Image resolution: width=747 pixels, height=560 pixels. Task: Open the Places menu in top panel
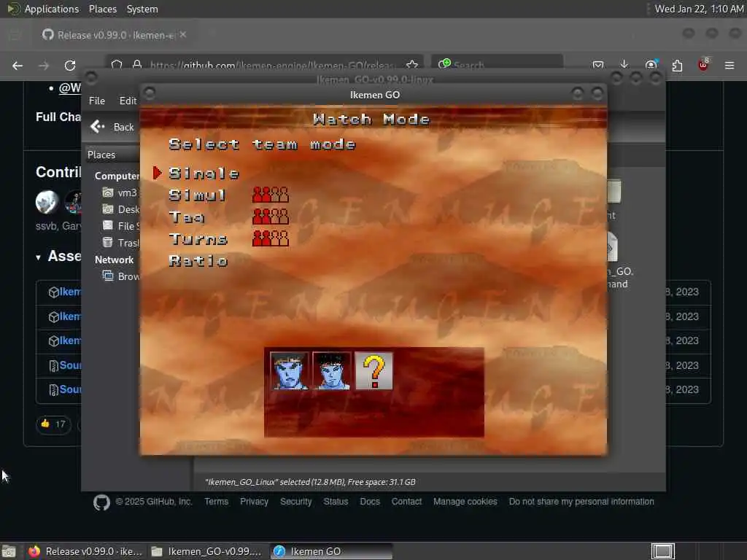pos(102,9)
